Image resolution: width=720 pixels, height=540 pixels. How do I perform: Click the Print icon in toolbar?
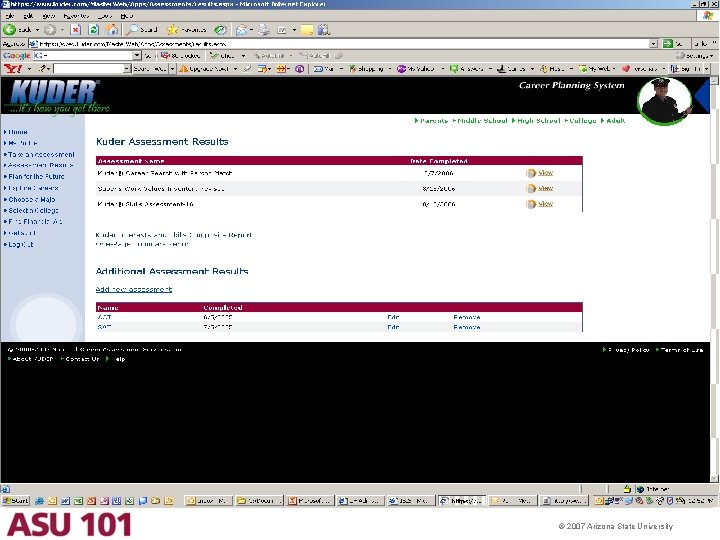coord(264,30)
